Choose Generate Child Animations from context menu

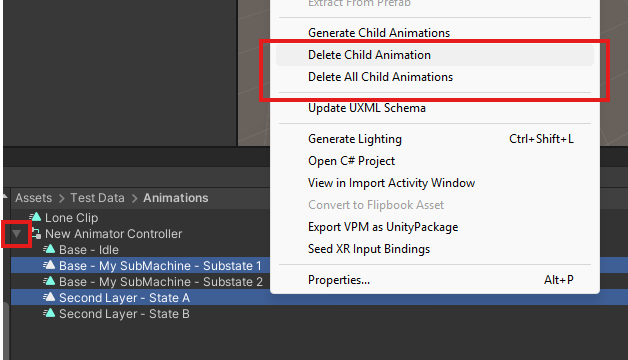(x=435, y=33)
